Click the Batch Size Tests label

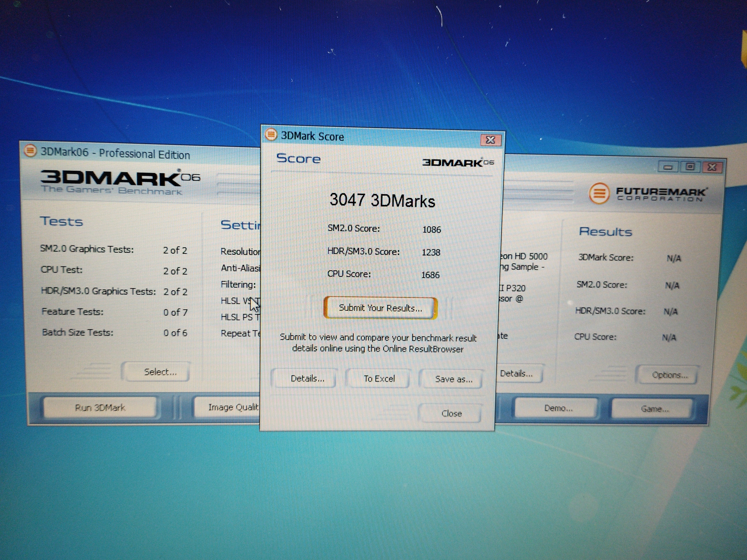pyautogui.click(x=77, y=332)
